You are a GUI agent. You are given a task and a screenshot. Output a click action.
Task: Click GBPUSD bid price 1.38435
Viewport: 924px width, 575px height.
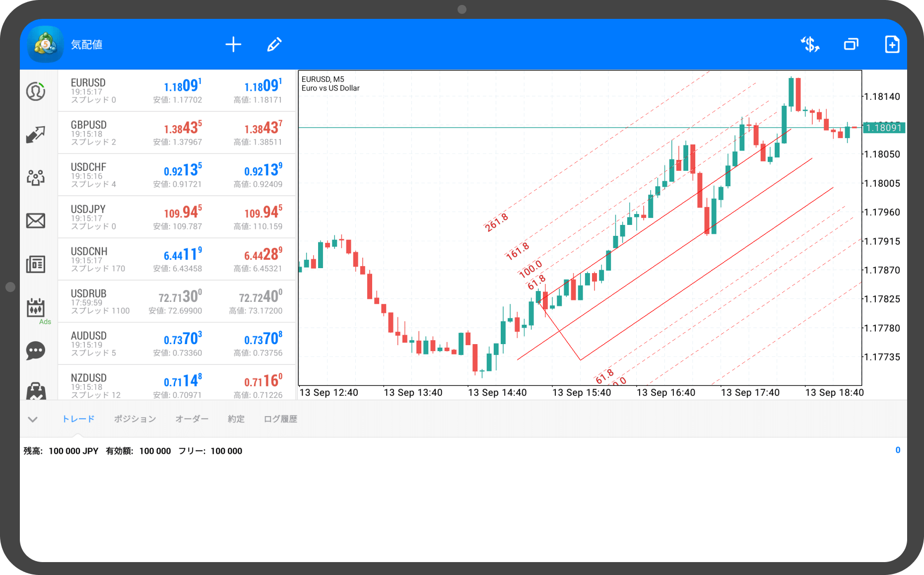pos(183,128)
